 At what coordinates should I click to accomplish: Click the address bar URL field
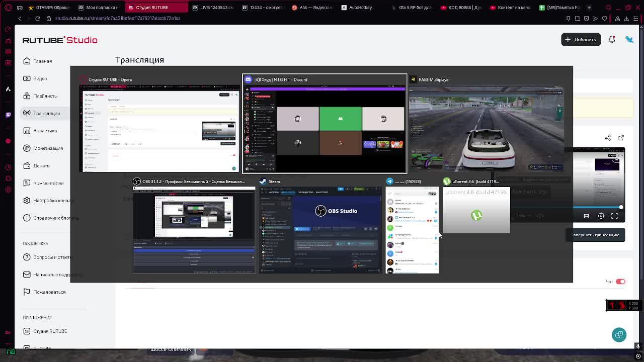[x=117, y=19]
